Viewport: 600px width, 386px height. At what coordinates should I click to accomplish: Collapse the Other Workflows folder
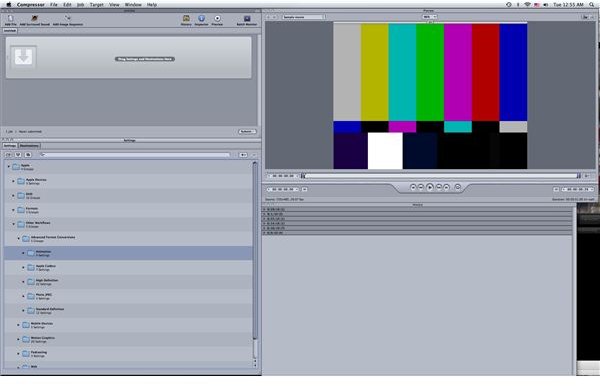[14, 224]
